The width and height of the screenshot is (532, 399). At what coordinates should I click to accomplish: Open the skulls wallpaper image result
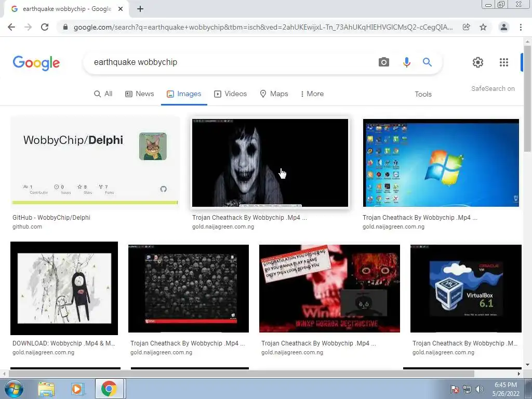pos(189,288)
